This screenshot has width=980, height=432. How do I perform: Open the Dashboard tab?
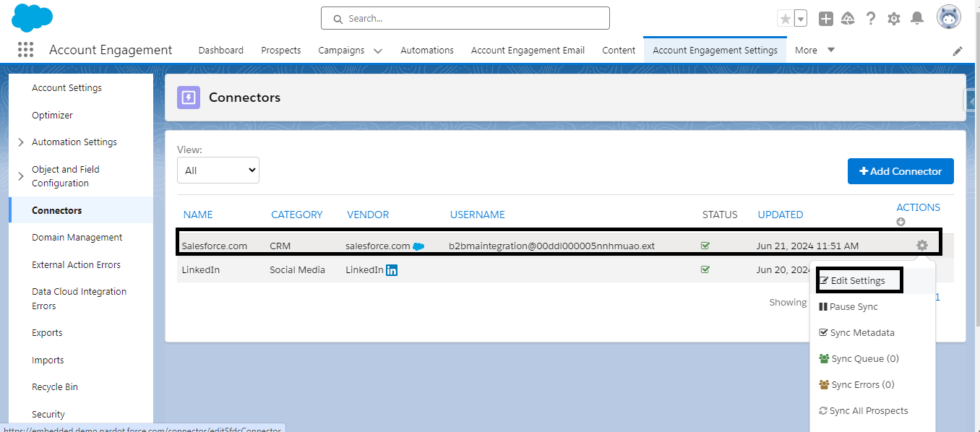[221, 51]
